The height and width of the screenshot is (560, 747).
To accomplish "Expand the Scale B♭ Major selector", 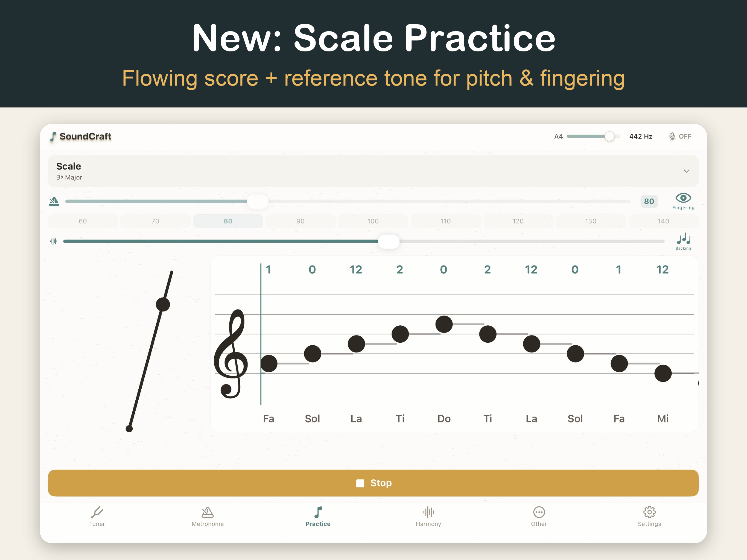I will pyautogui.click(x=373, y=171).
